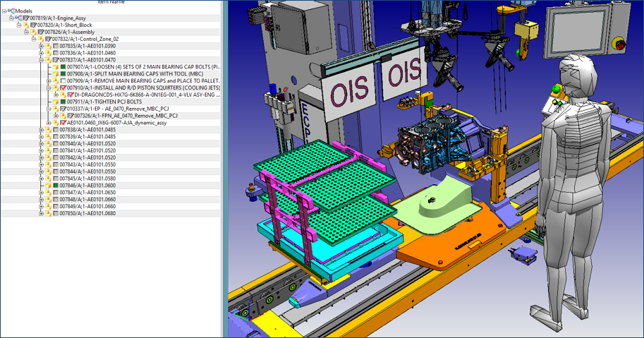The height and width of the screenshot is (338, 644).
Task: Click assembly icon beside 007847 AE0101.0650
Action: point(48,193)
